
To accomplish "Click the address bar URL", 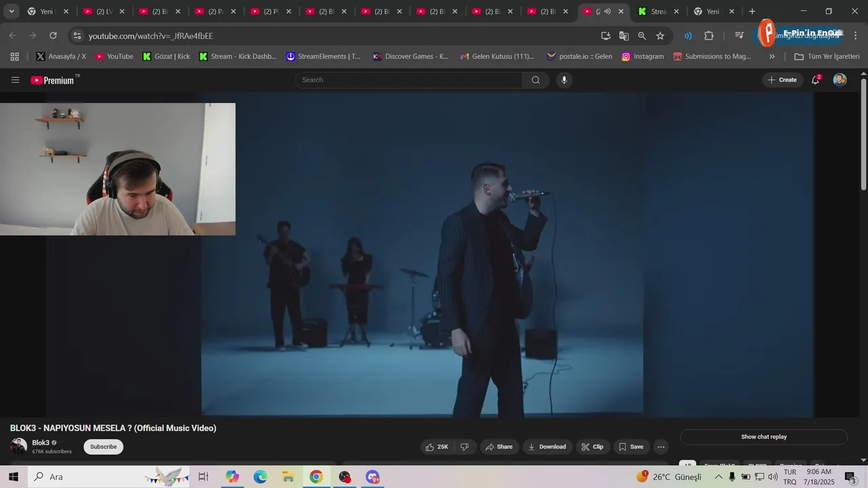I will 151,36.
